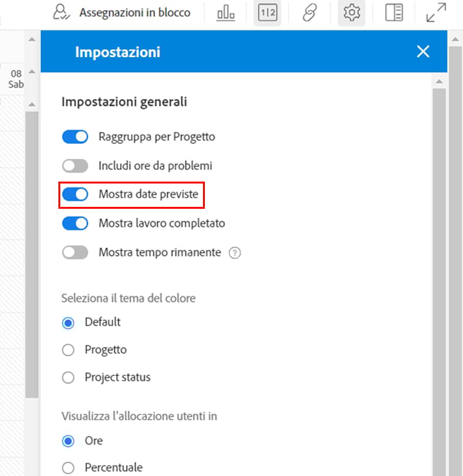Click the user checkmark assignment icon
The width and height of the screenshot is (463, 476).
coord(61,12)
